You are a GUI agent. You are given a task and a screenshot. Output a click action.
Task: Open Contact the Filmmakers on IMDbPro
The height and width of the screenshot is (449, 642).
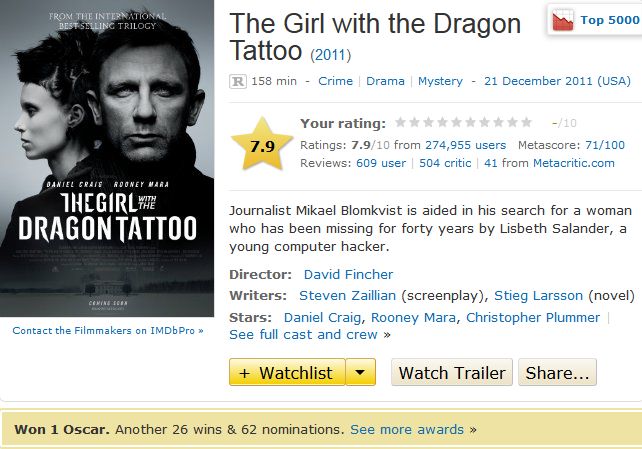107,330
